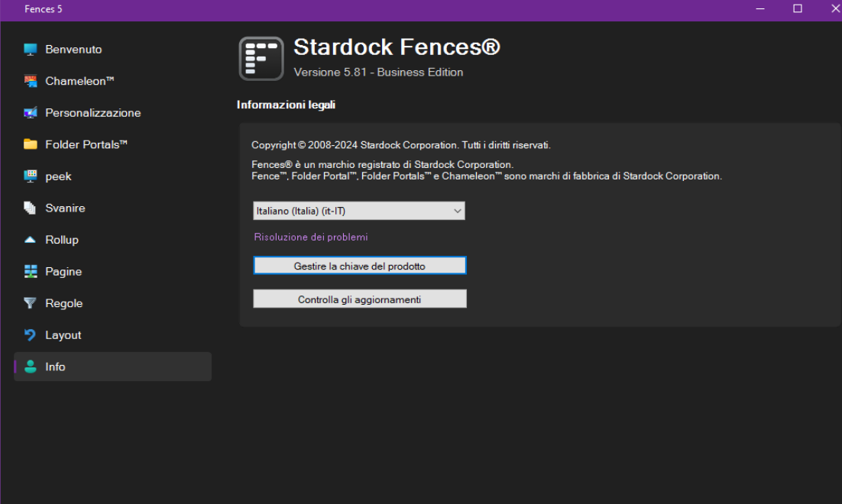Click the marchi di fabbrica line
Image resolution: width=842 pixels, height=504 pixels.
click(487, 176)
